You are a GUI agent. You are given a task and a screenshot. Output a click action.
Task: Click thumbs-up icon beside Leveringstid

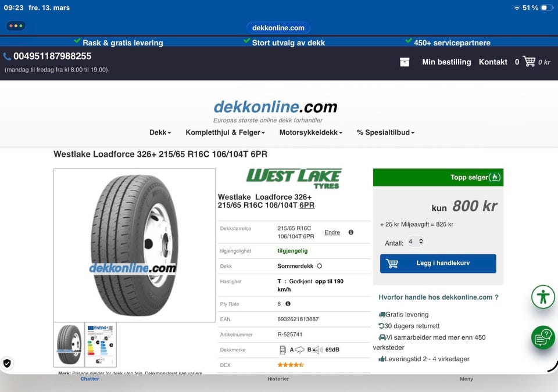point(381,359)
